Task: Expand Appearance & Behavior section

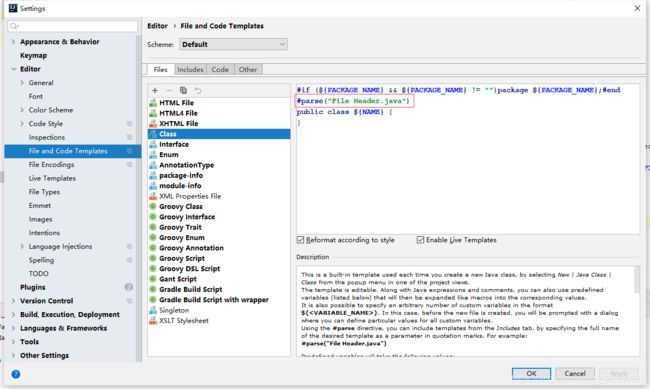Action: 13,42
